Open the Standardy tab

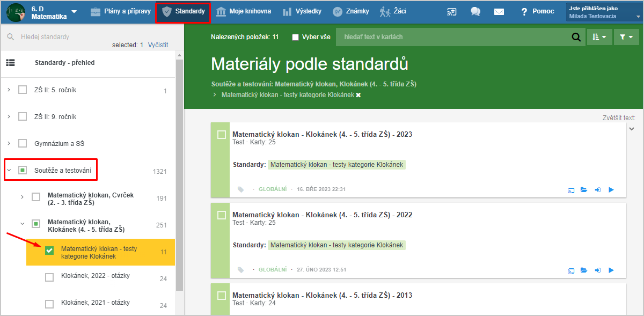[x=183, y=11]
